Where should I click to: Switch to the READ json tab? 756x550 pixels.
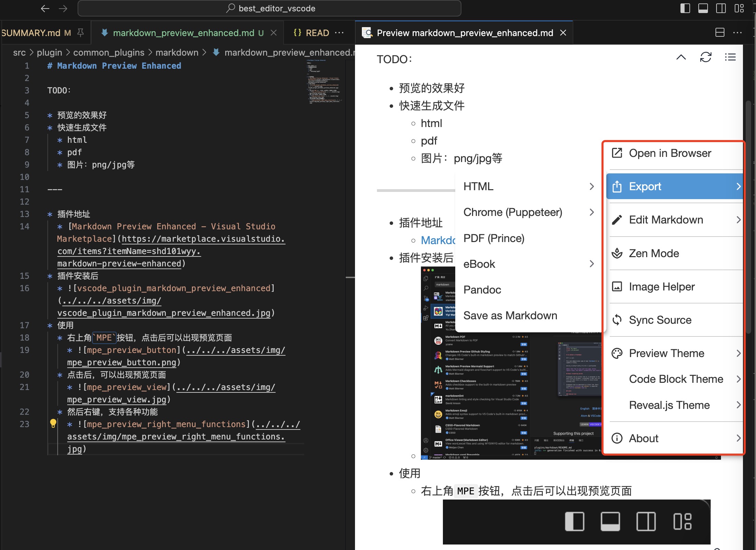tap(311, 33)
